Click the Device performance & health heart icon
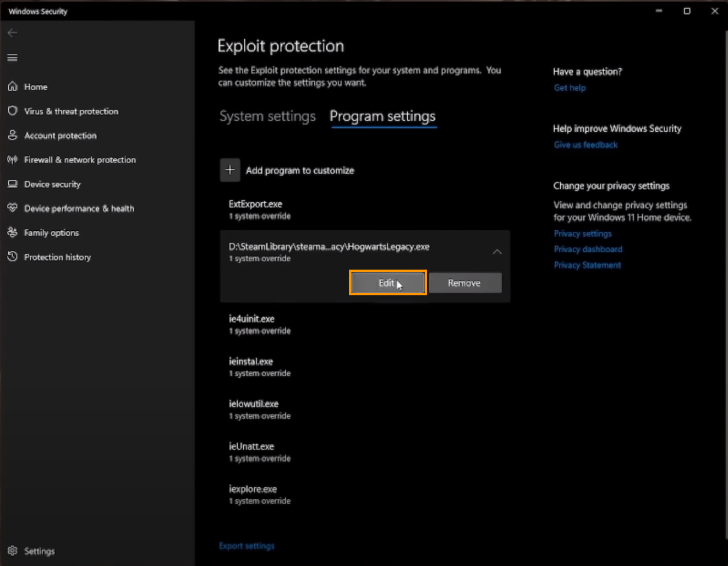728x566 pixels. [13, 208]
